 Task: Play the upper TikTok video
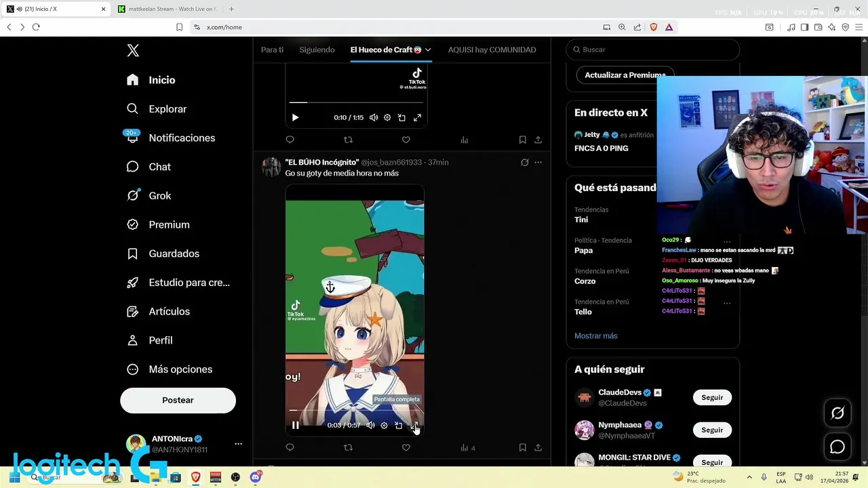pos(295,118)
